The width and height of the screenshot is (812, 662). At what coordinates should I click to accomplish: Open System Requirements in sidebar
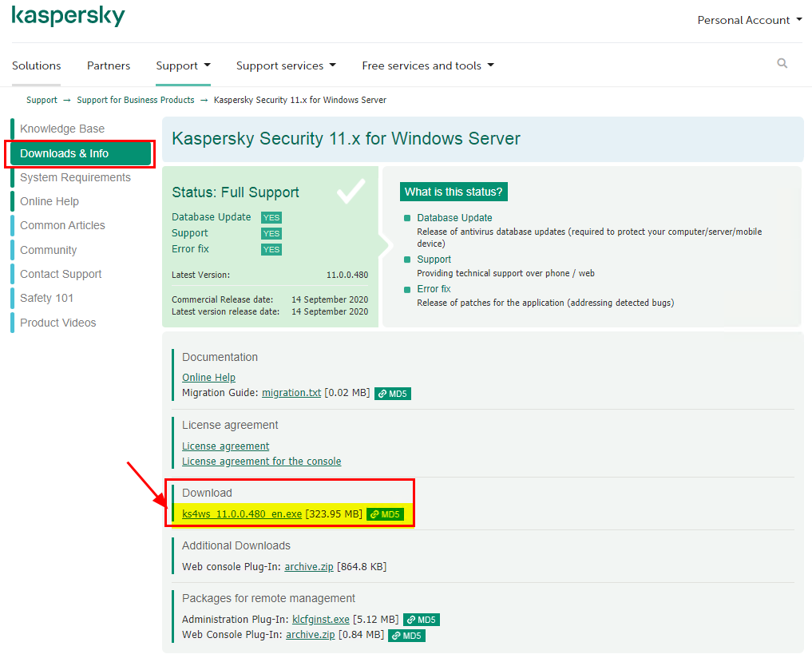(76, 177)
